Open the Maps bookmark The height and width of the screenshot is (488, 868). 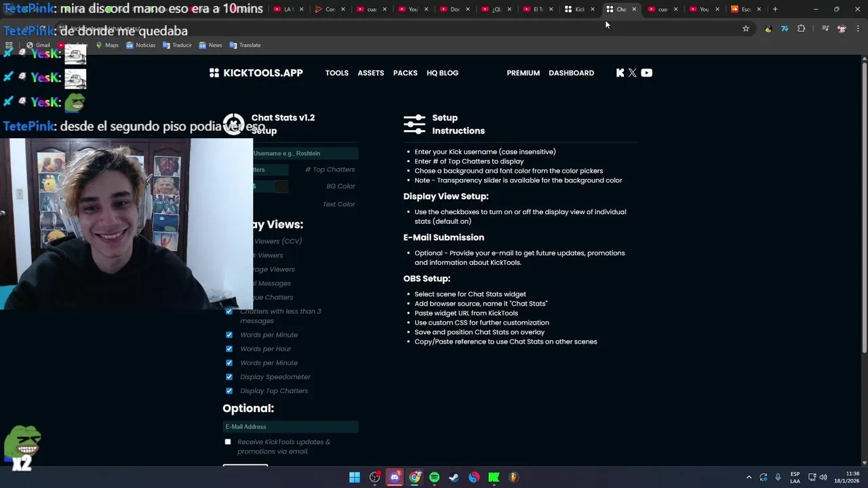(x=107, y=45)
